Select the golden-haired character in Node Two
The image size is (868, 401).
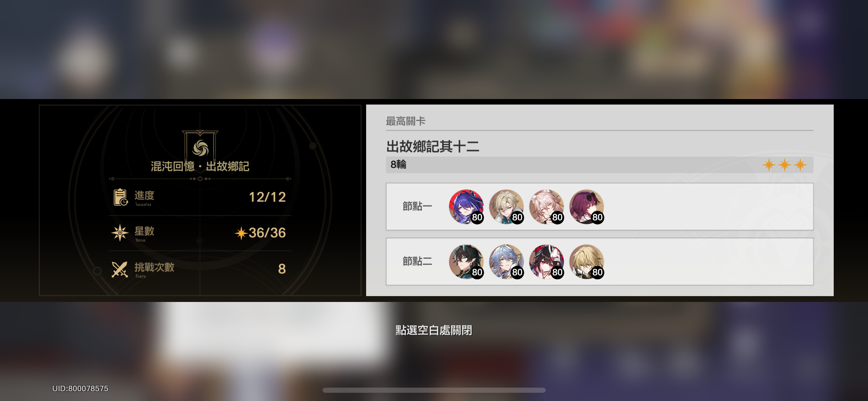pyautogui.click(x=587, y=262)
